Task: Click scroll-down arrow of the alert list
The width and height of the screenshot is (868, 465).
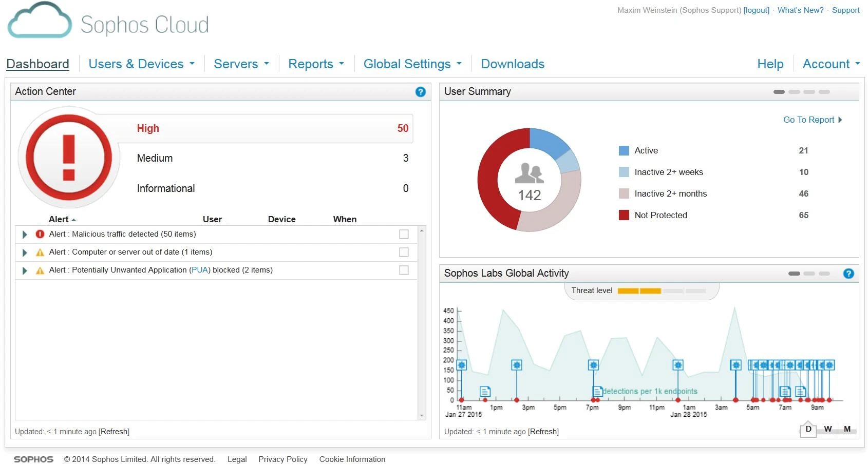Action: click(422, 416)
